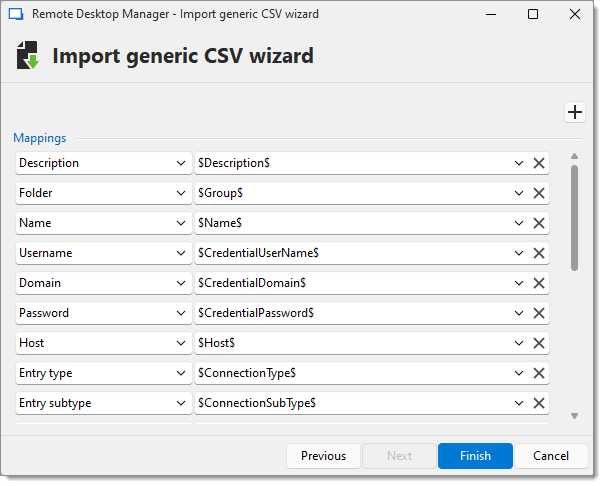This screenshot has height=486, width=604.
Task: Delete the Entry type mapping row
Action: [539, 373]
